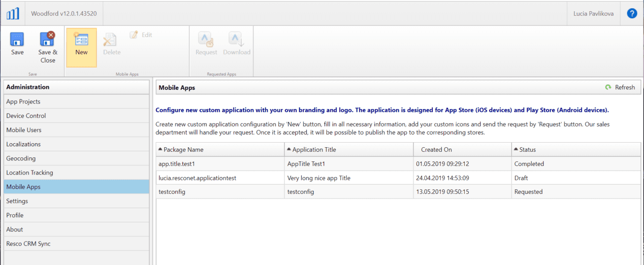Open Resco CRM Sync section
The image size is (644, 265).
(77, 244)
